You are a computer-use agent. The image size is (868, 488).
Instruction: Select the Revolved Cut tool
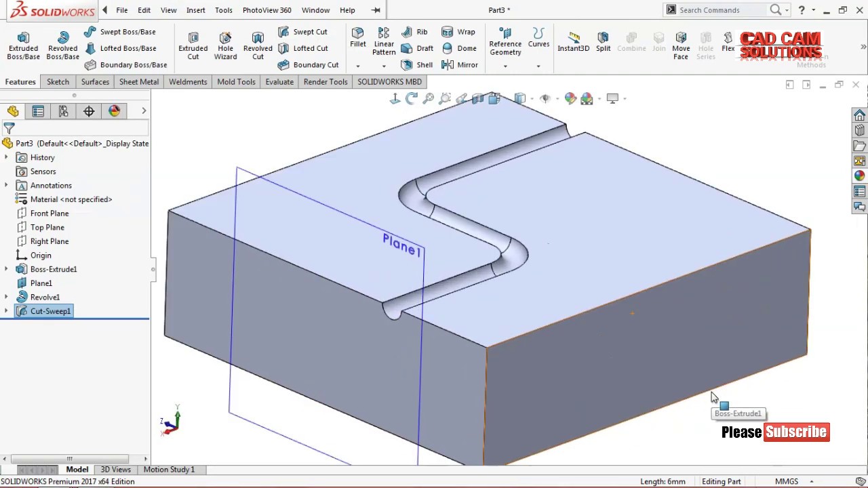(x=258, y=45)
